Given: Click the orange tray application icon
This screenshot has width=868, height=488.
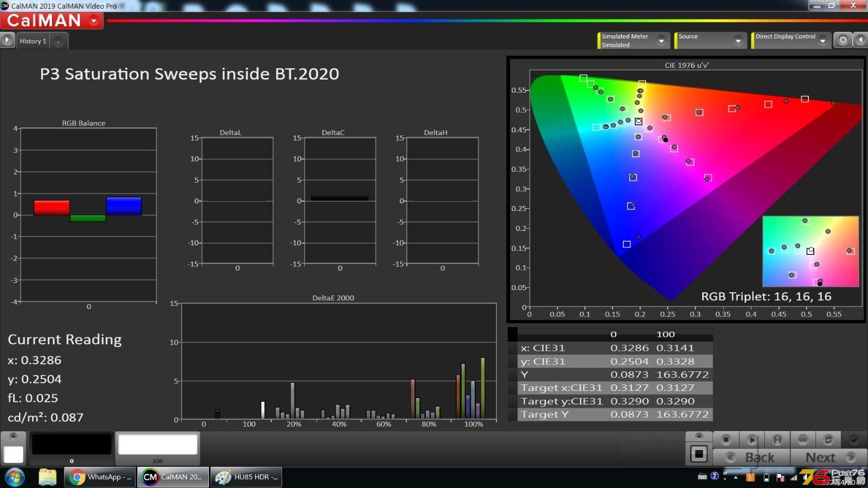Looking at the screenshot, I should 751,478.
